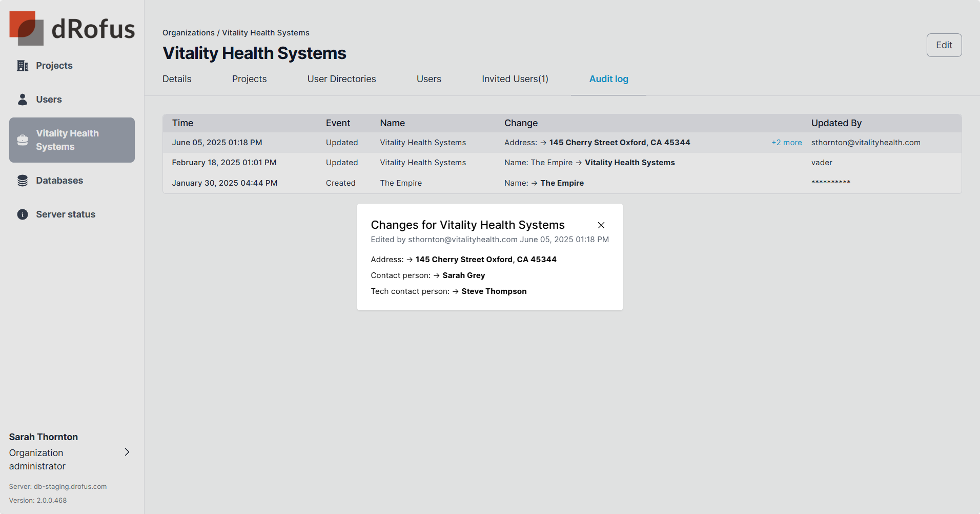Click the Time column header
Image resolution: width=980 pixels, height=514 pixels.
(x=182, y=123)
